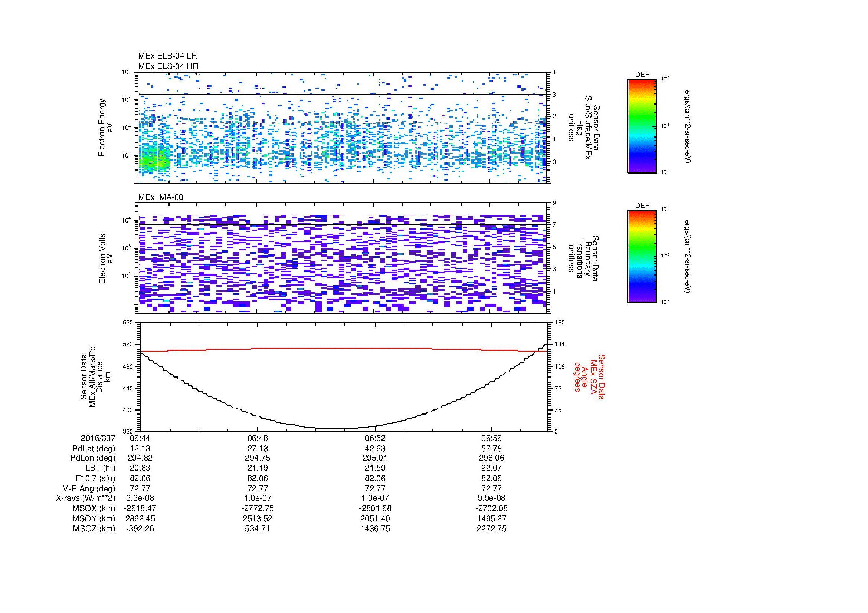
Task: Click PdLat value 12.13
Action: (140, 449)
